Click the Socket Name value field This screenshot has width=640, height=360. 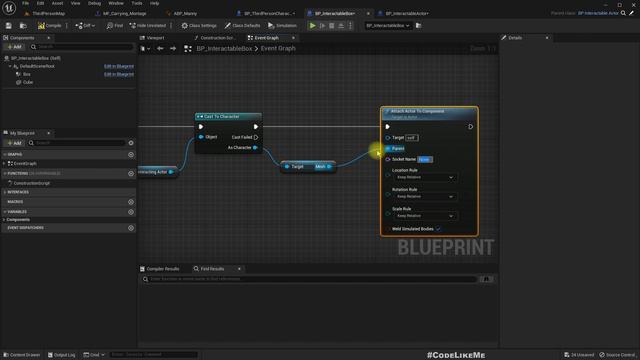click(425, 160)
